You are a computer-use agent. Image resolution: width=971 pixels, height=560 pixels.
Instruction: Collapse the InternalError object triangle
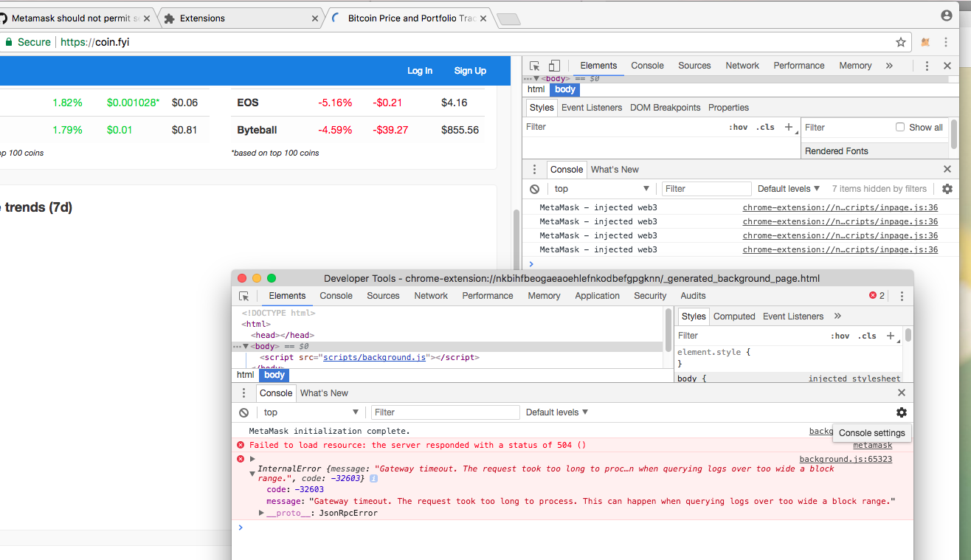tap(252, 474)
